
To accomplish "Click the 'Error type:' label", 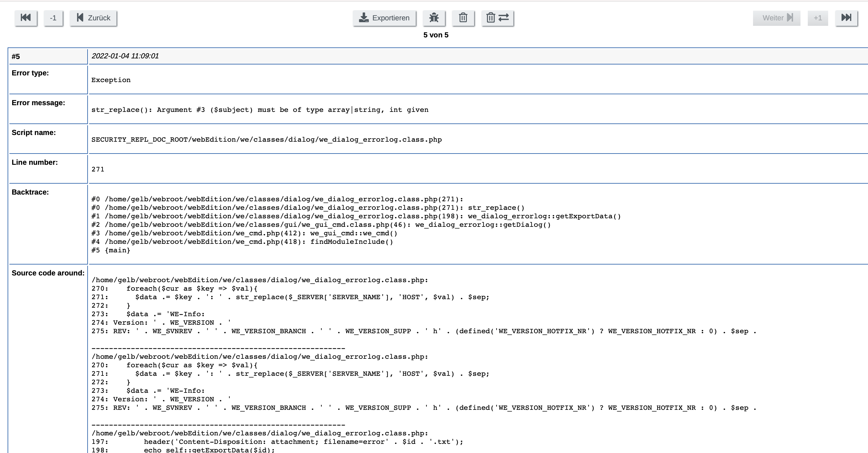I will (x=30, y=73).
